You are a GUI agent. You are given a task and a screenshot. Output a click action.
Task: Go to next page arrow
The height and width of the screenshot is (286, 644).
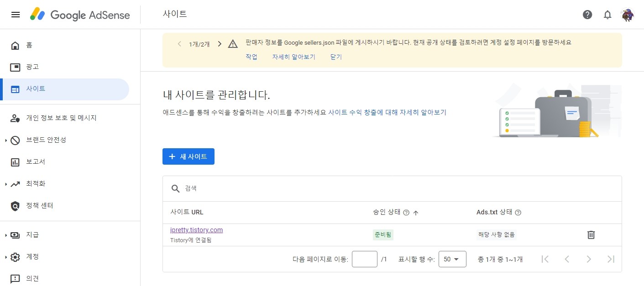pyautogui.click(x=589, y=259)
